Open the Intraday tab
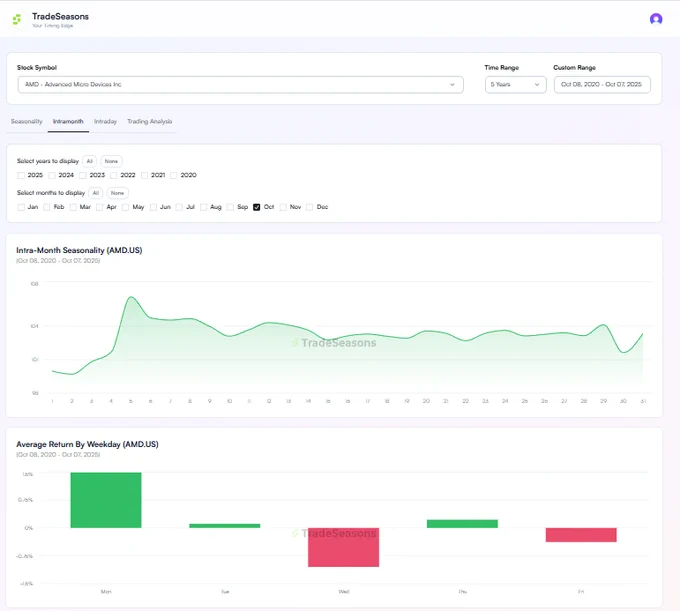Viewport: 680px width, 611px height. click(105, 121)
